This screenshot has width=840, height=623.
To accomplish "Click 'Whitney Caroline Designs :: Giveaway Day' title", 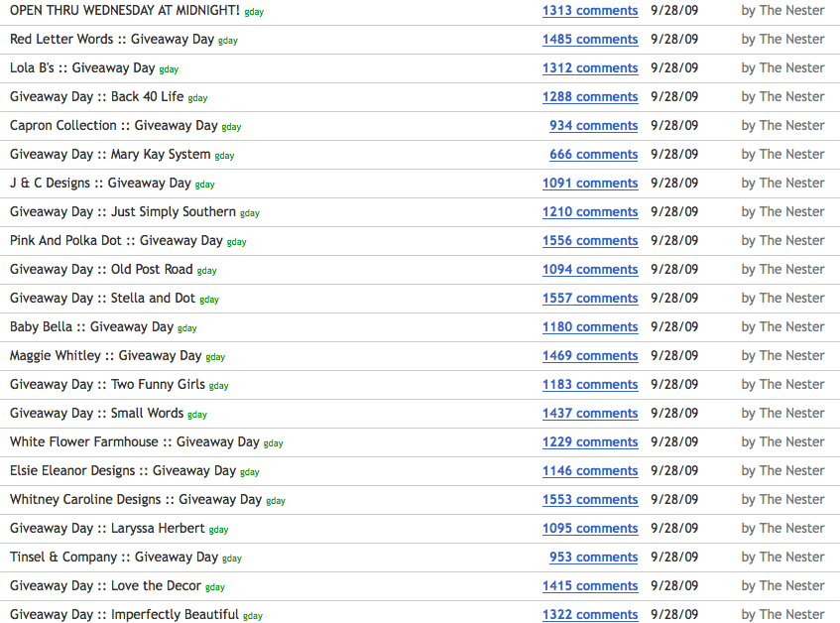I will click(136, 499).
